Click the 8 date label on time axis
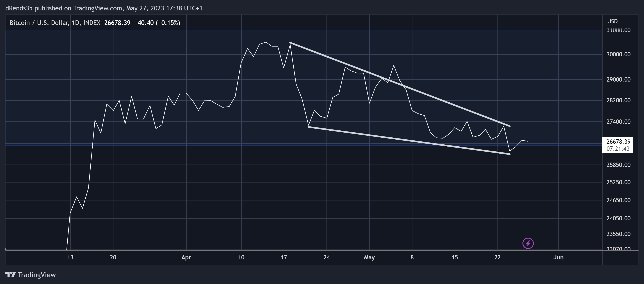The image size is (644, 284). 412,257
